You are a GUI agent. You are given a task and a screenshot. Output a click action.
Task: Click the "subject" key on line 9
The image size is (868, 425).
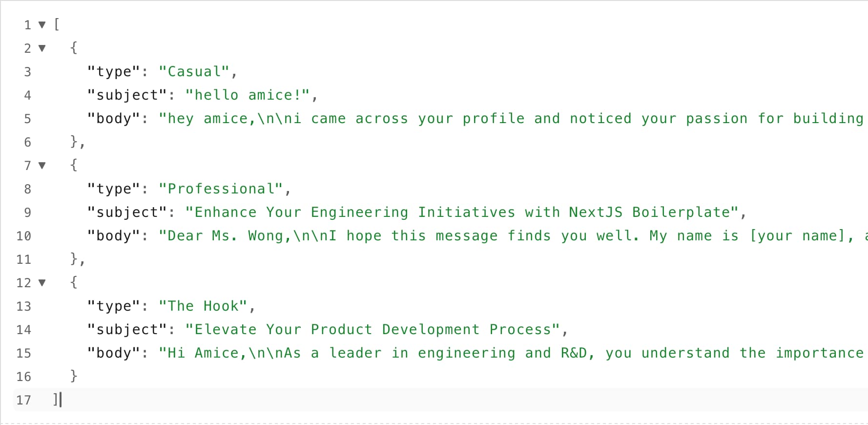(127, 212)
